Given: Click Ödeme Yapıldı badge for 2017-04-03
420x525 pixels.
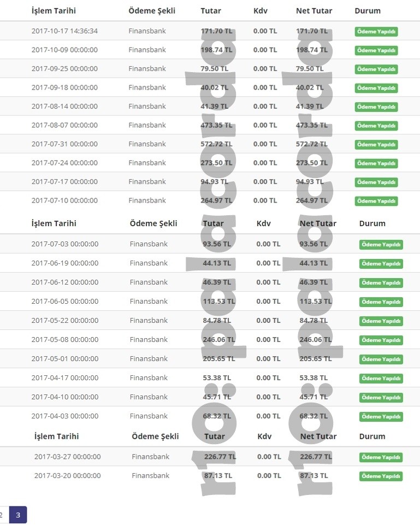Looking at the screenshot, I should pyautogui.click(x=381, y=416).
